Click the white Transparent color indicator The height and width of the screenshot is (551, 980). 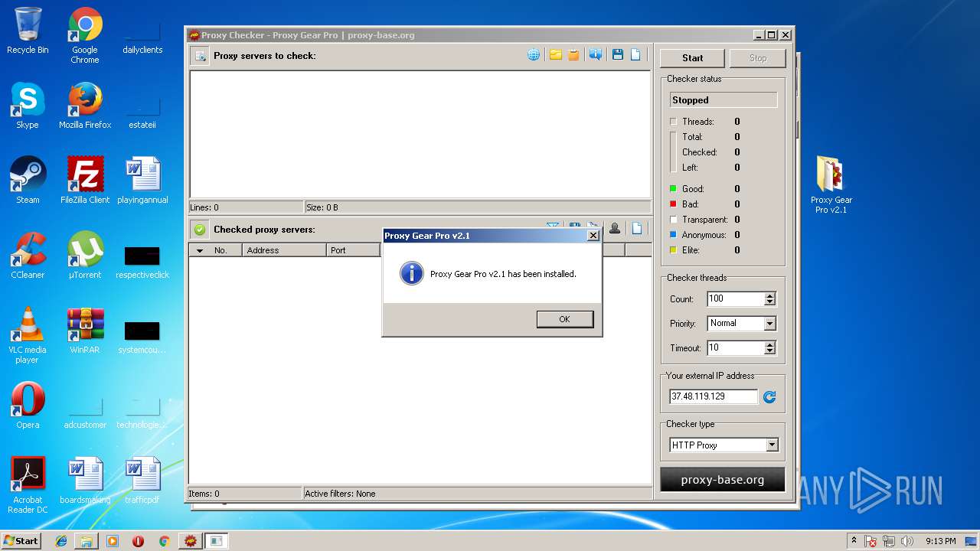pos(673,220)
